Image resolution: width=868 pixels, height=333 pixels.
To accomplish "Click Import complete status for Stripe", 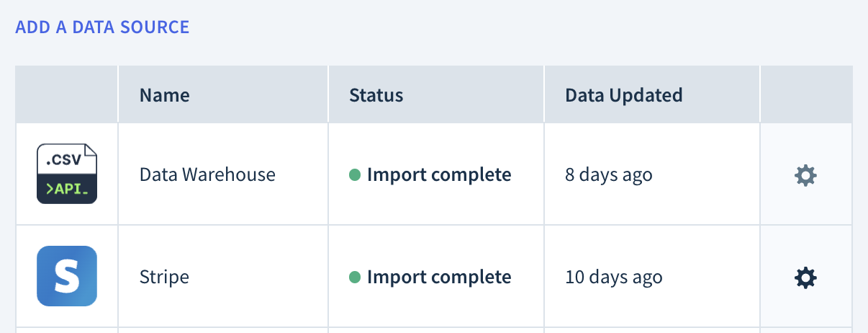I will (x=439, y=277).
